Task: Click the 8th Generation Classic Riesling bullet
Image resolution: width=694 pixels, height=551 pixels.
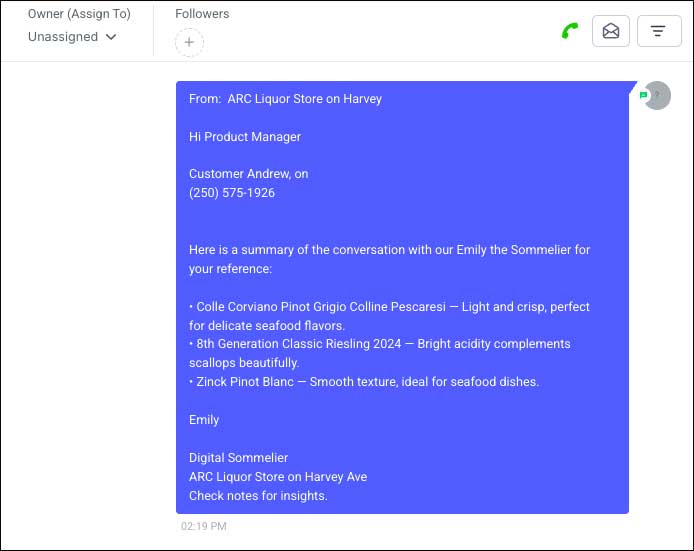Action: click(380, 353)
